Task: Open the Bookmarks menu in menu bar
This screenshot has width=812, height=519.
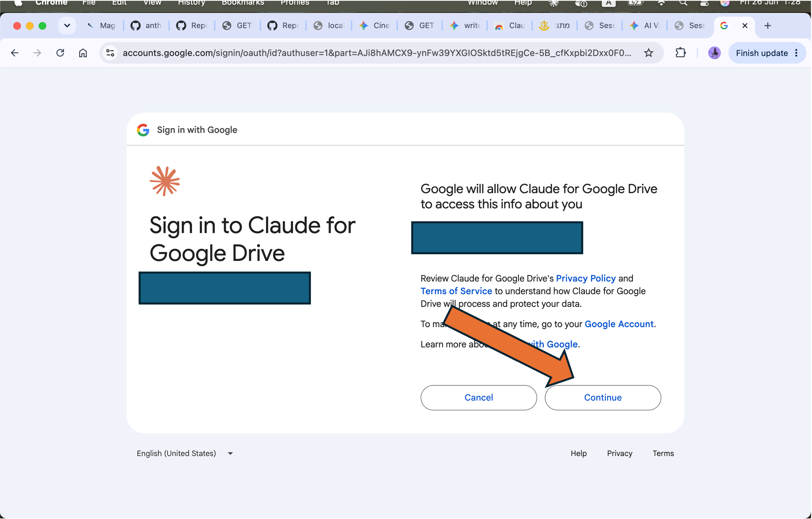Action: point(243,3)
